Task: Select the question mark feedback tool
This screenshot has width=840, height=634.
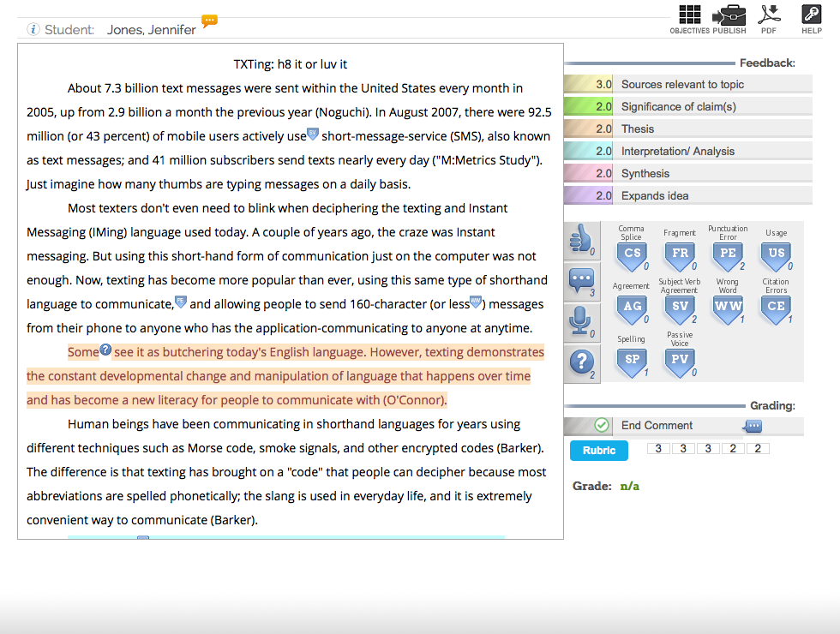Action: click(x=582, y=362)
